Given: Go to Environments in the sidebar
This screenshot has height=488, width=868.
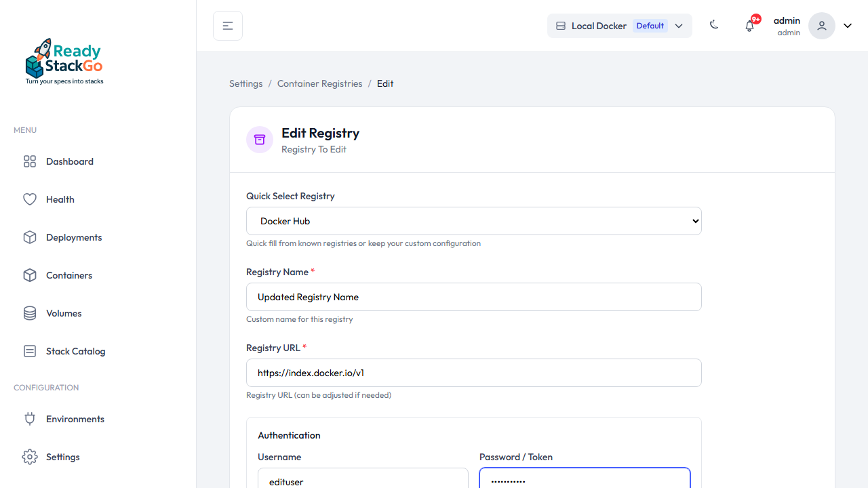Looking at the screenshot, I should pyautogui.click(x=75, y=419).
